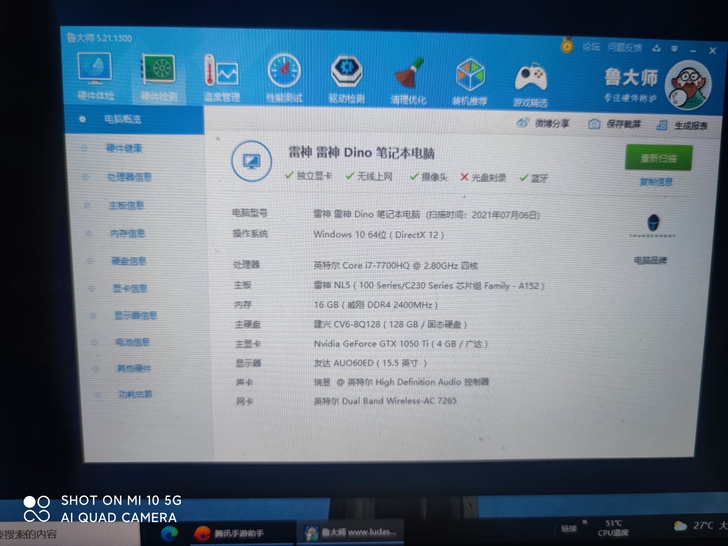Image resolution: width=728 pixels, height=546 pixels.
Task: Click 复制信息 copy info link
Action: 656,182
